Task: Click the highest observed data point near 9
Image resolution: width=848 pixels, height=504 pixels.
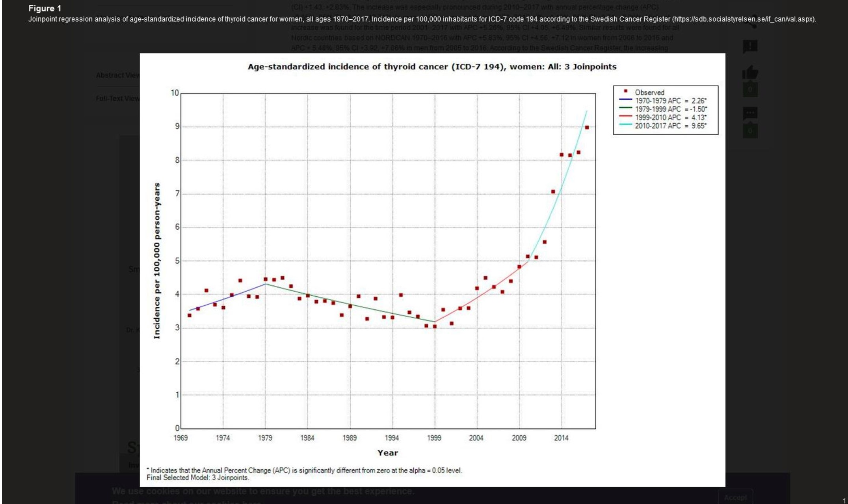Action: (587, 128)
